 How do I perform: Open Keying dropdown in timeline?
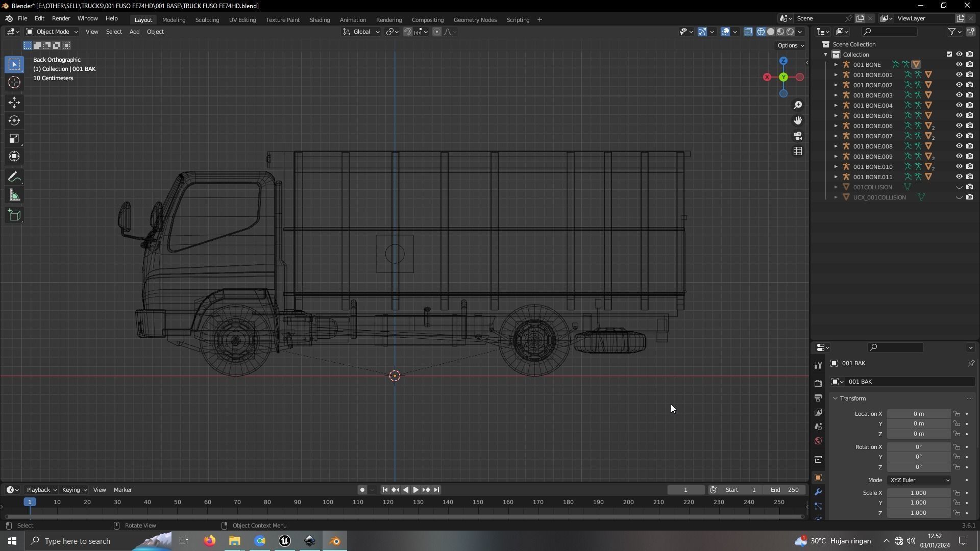click(74, 490)
